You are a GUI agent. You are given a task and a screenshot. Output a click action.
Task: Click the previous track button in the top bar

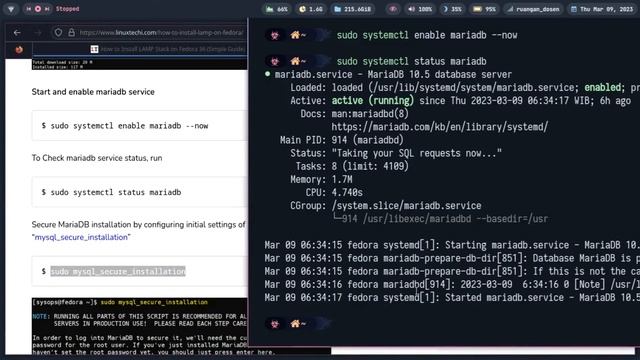(28, 9)
